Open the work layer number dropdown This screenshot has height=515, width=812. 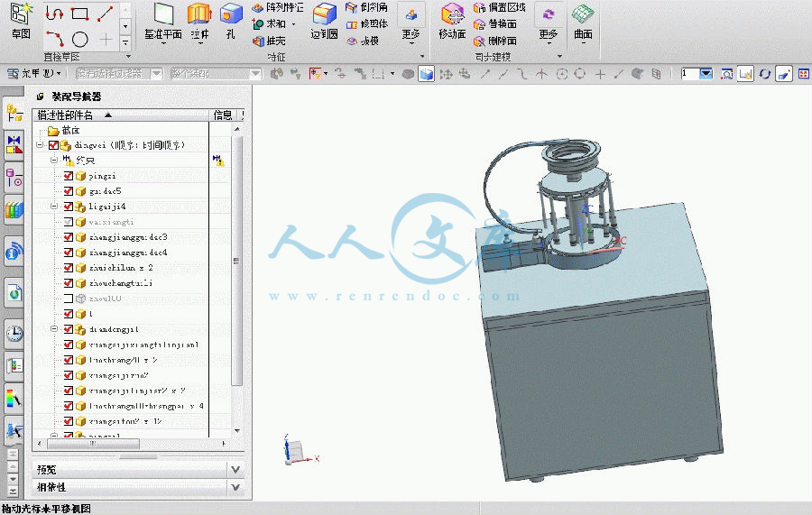click(706, 74)
